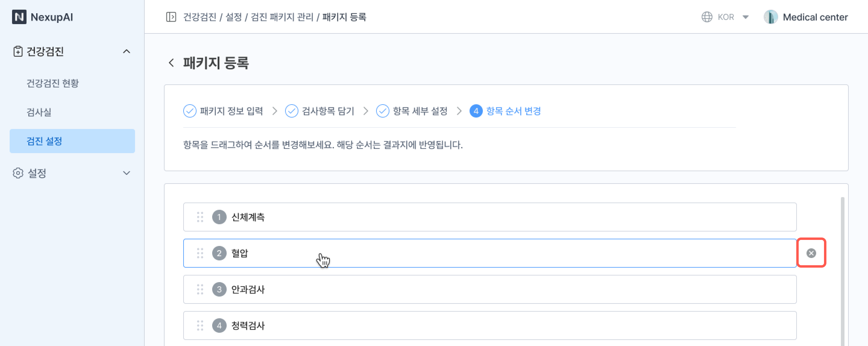This screenshot has height=346, width=868.
Task: Expand the 설정 sidebar section
Action: [126, 173]
